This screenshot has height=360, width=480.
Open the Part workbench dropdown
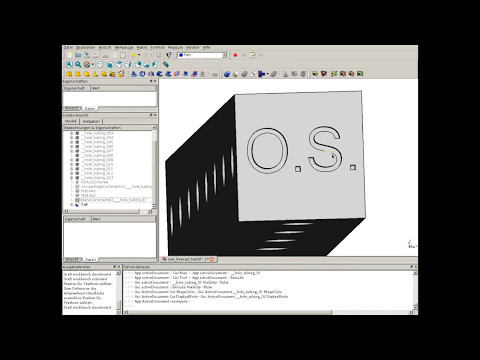[202, 55]
